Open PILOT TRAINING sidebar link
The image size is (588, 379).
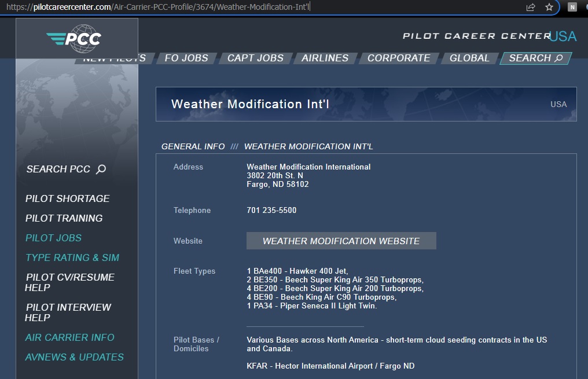click(x=64, y=218)
